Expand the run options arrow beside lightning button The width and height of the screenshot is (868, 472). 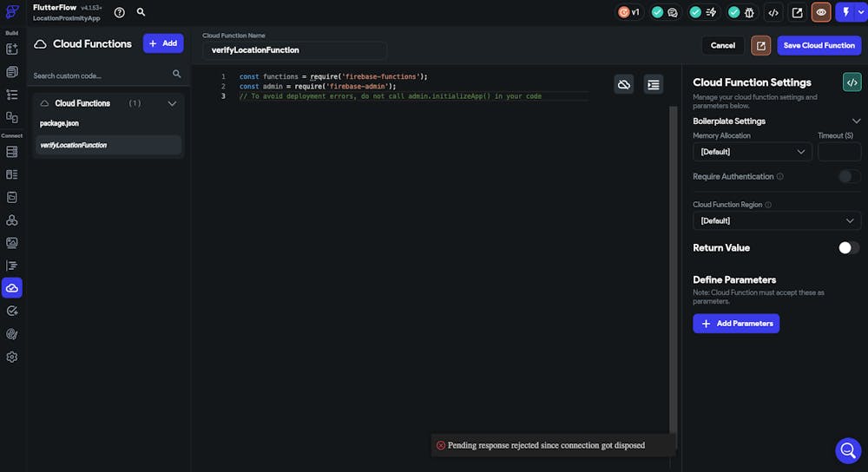861,12
